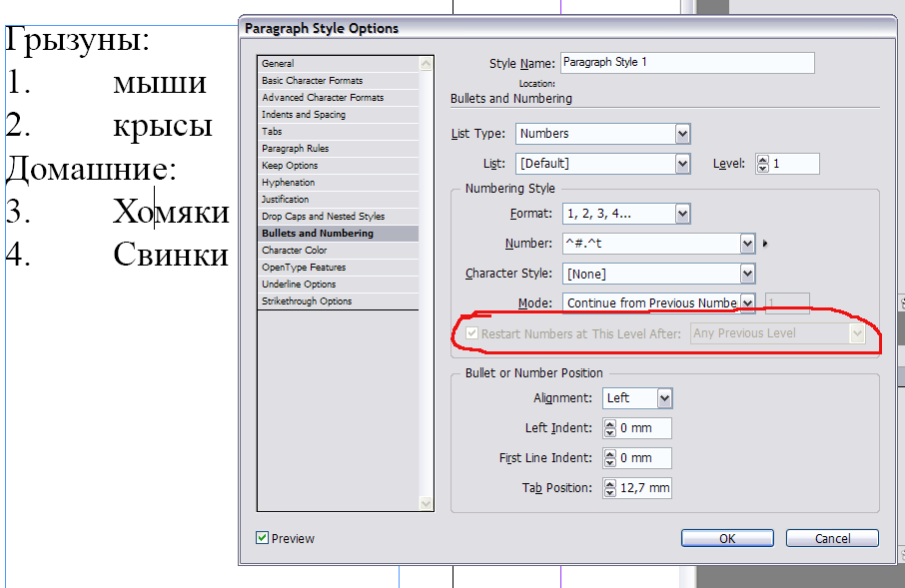
Task: Click category list scroll down arrow
Action: point(426,504)
